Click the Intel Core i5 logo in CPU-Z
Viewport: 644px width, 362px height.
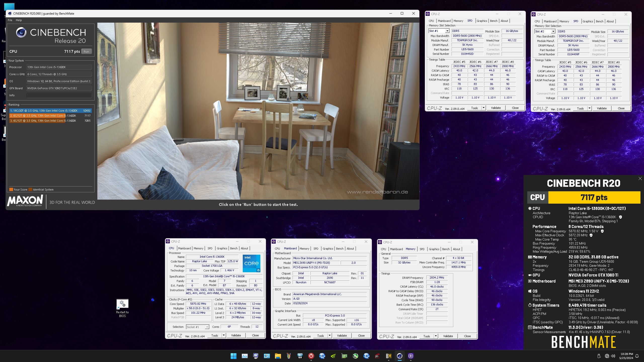click(x=251, y=263)
